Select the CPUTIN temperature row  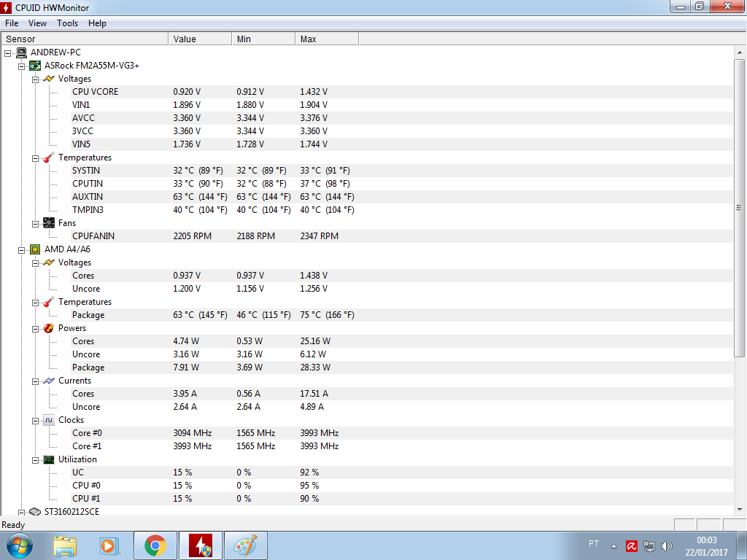pos(402,184)
